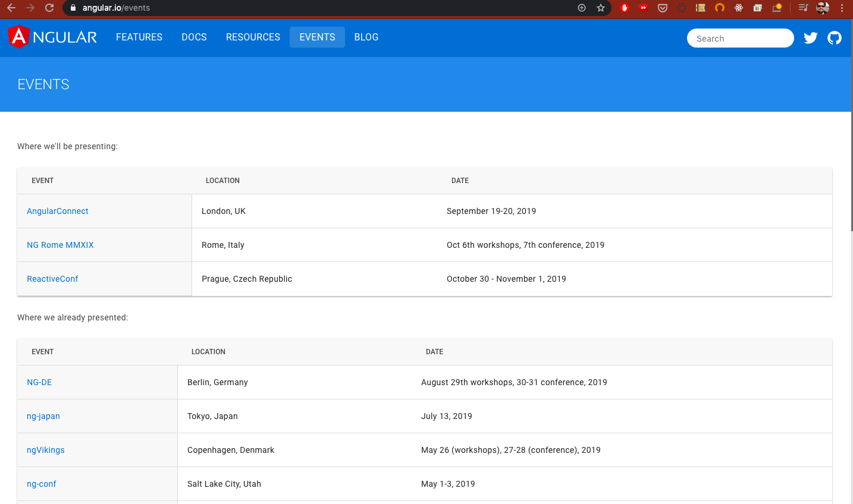853x504 pixels.
Task: Open the React DevTools extension icon
Action: coord(739,8)
